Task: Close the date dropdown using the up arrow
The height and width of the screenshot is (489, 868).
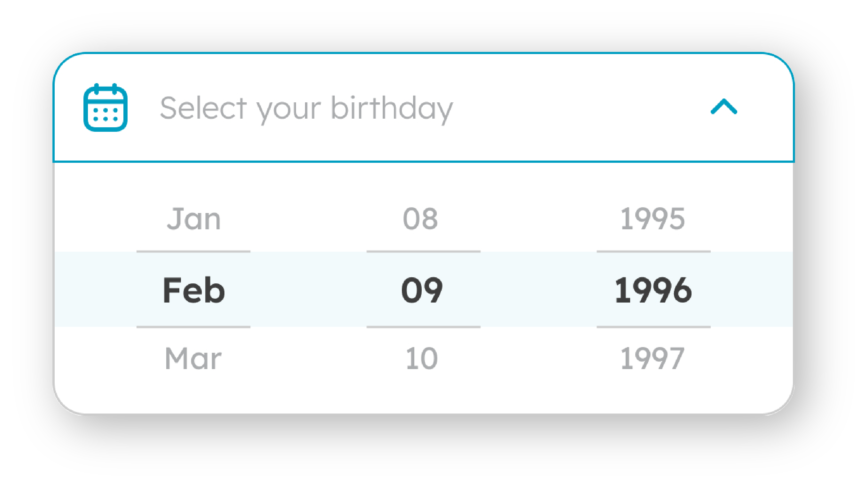Action: 723,107
